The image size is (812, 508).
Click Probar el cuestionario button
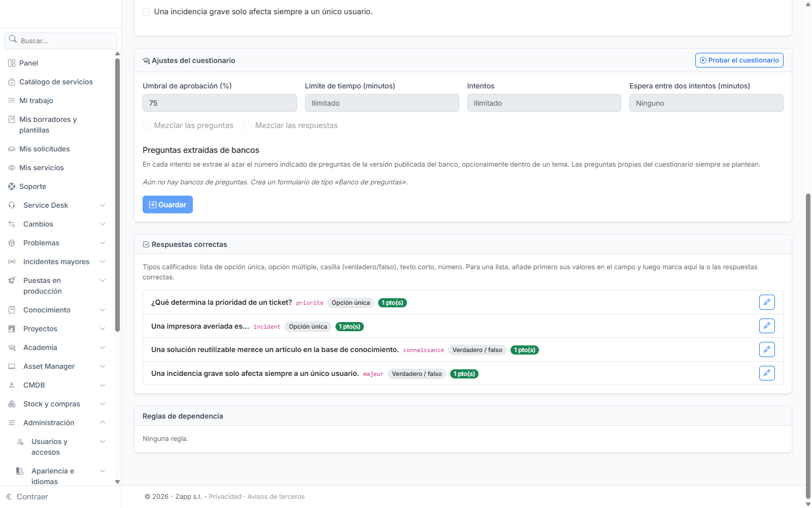(x=739, y=60)
